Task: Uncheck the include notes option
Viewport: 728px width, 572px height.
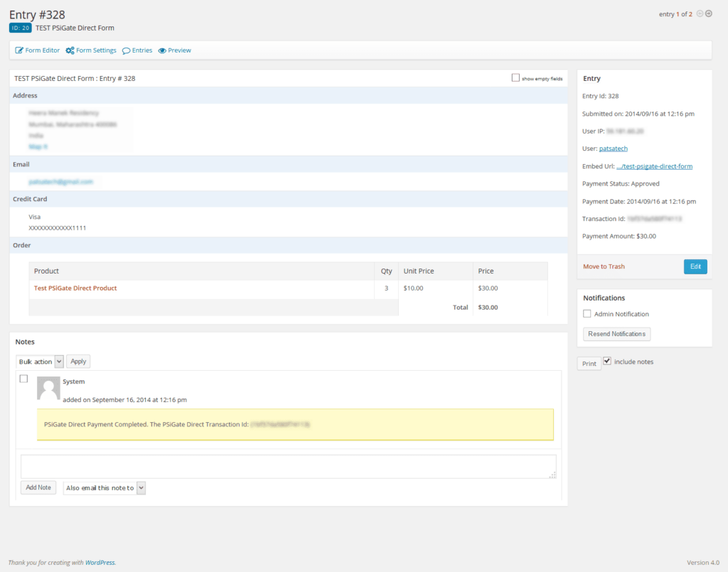Action: (x=606, y=360)
